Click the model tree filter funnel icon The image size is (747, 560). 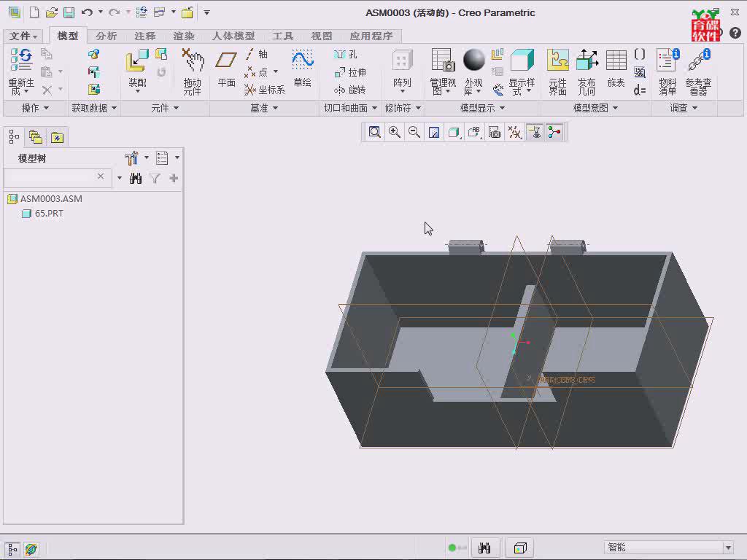155,178
